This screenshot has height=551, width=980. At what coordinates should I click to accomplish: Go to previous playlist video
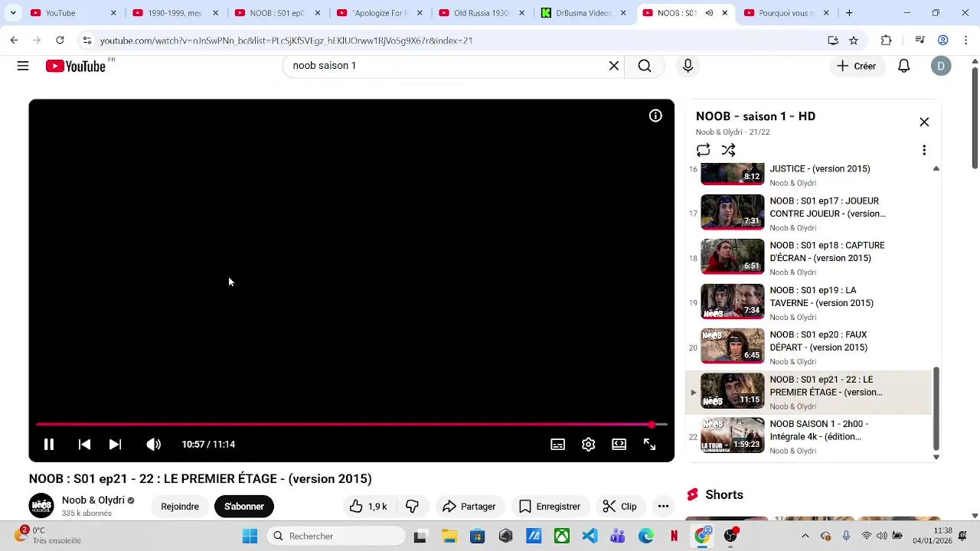[x=84, y=444]
